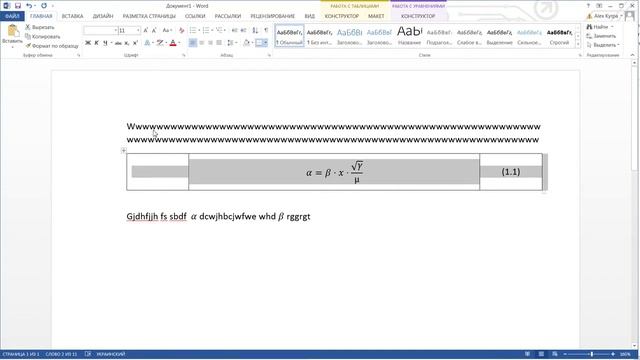Click the table move handle icon

(124, 151)
